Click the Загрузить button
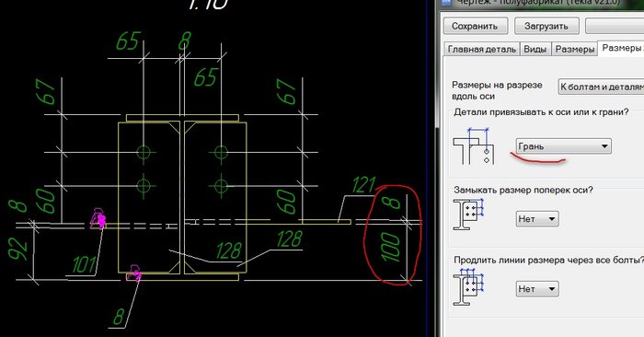Screen dimensions: 644x337 click(x=546, y=26)
